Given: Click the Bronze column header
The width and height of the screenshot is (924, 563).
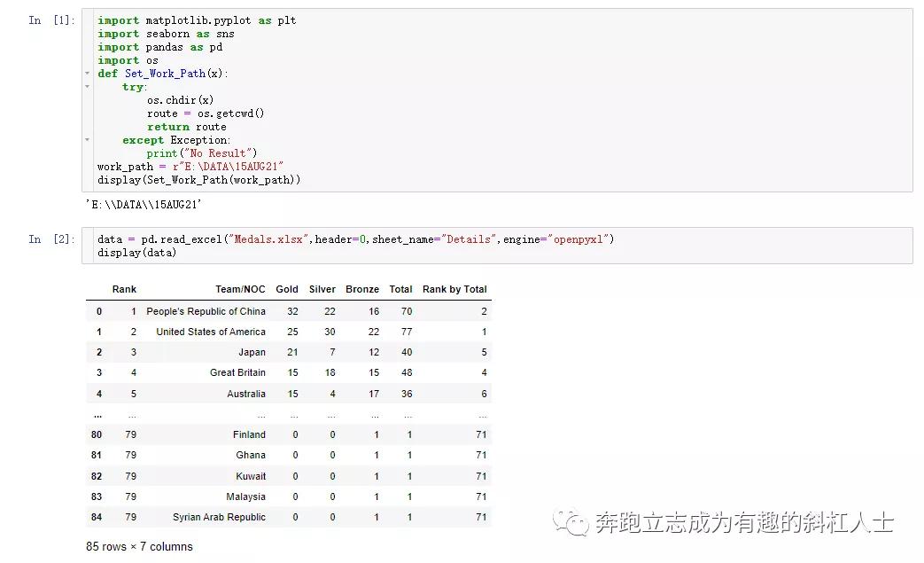Looking at the screenshot, I should 362,289.
